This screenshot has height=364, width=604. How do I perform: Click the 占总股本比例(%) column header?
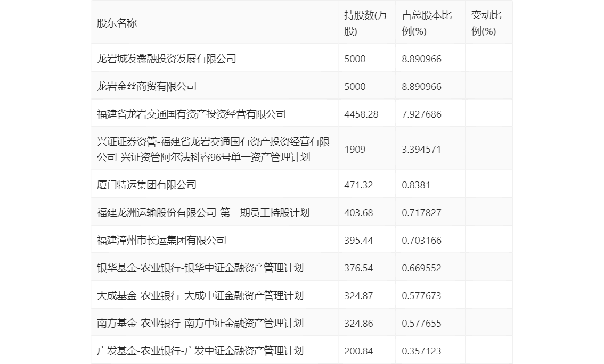coord(427,23)
